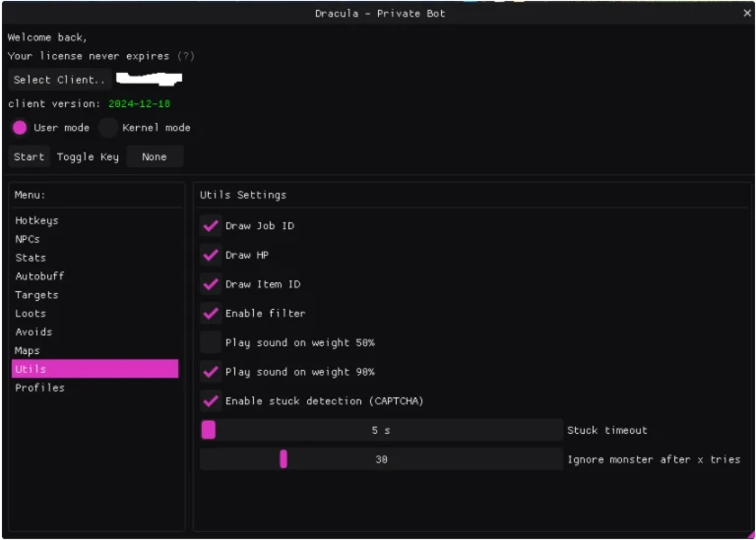Close the Dracula Private Bot window
The image size is (756, 540).
746,13
